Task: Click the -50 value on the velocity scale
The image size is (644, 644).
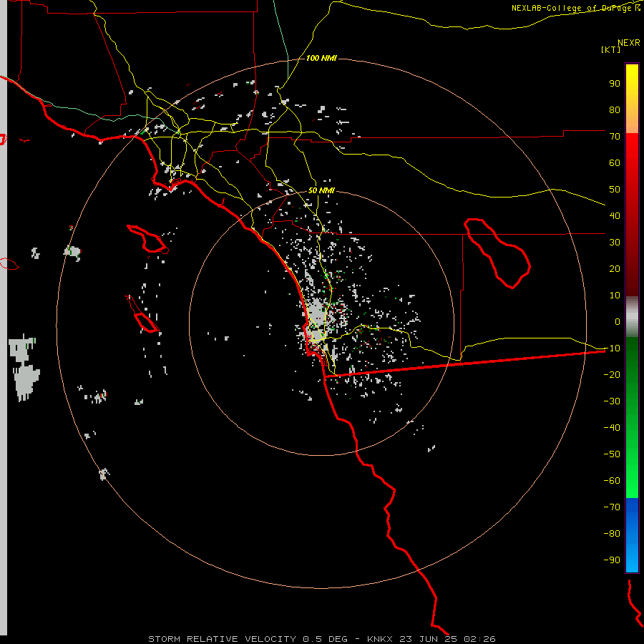Action: pyautogui.click(x=612, y=454)
